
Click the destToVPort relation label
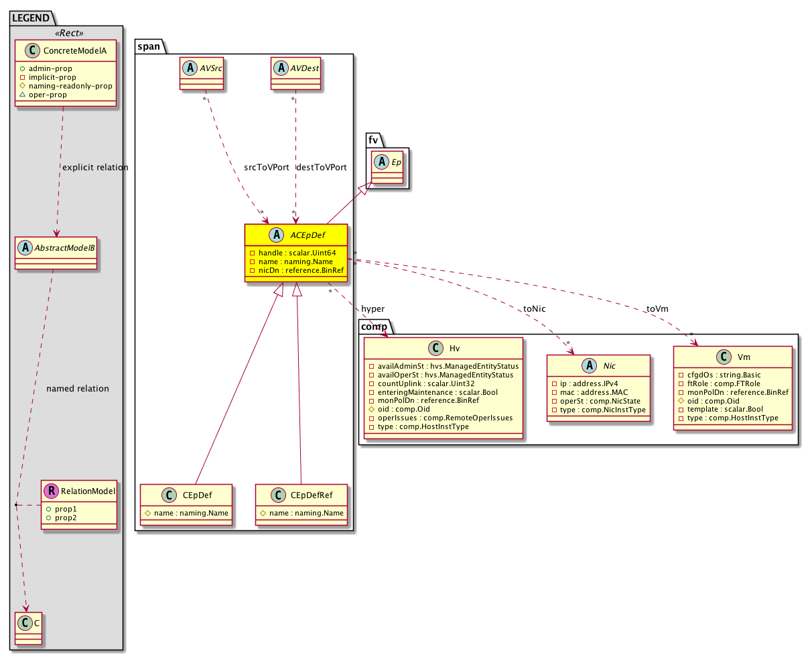click(321, 168)
